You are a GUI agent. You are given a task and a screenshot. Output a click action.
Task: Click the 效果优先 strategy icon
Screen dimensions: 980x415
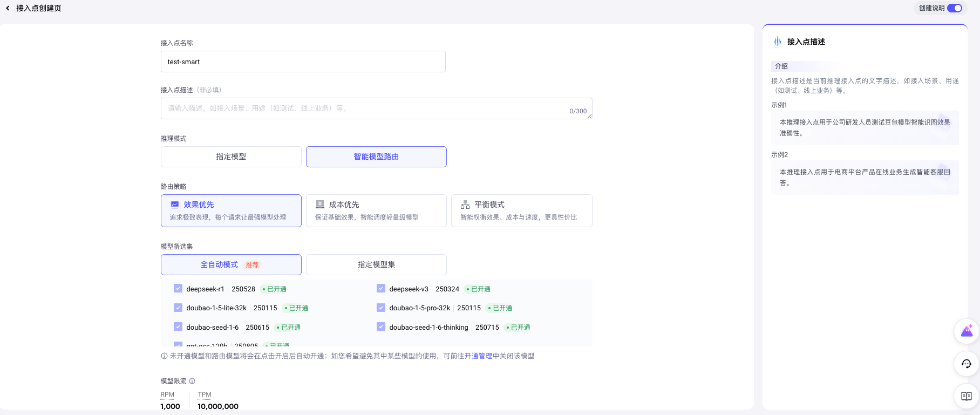(x=175, y=205)
